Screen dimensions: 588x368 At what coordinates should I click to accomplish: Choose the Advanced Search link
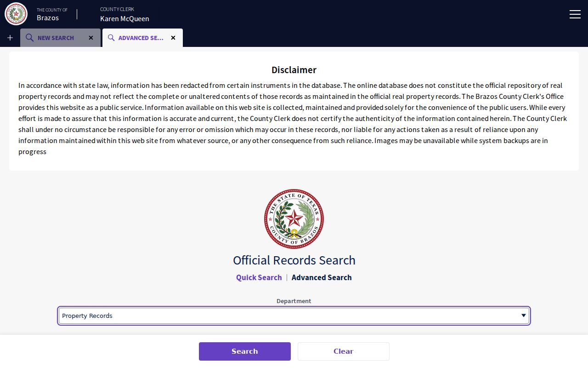point(322,277)
